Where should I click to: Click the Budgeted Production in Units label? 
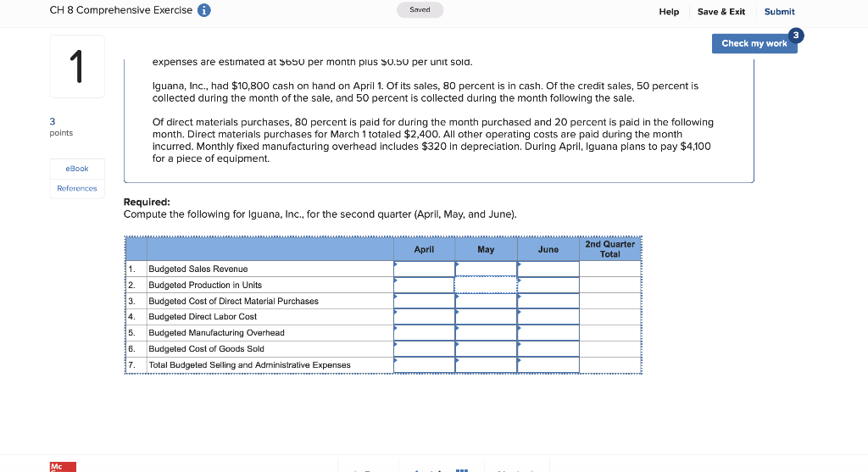[x=205, y=285]
